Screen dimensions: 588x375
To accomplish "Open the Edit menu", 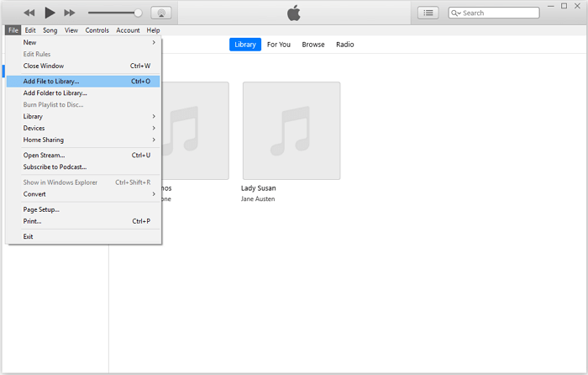I will point(30,30).
